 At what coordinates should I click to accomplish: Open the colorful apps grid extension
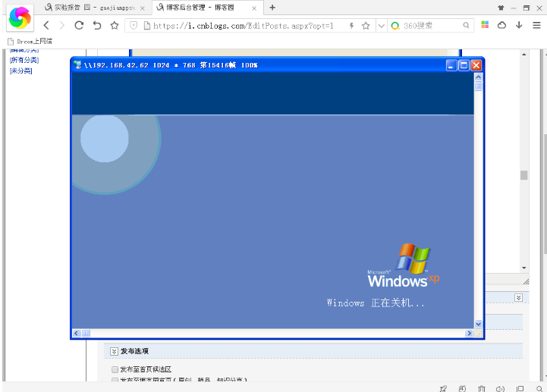coord(485,25)
